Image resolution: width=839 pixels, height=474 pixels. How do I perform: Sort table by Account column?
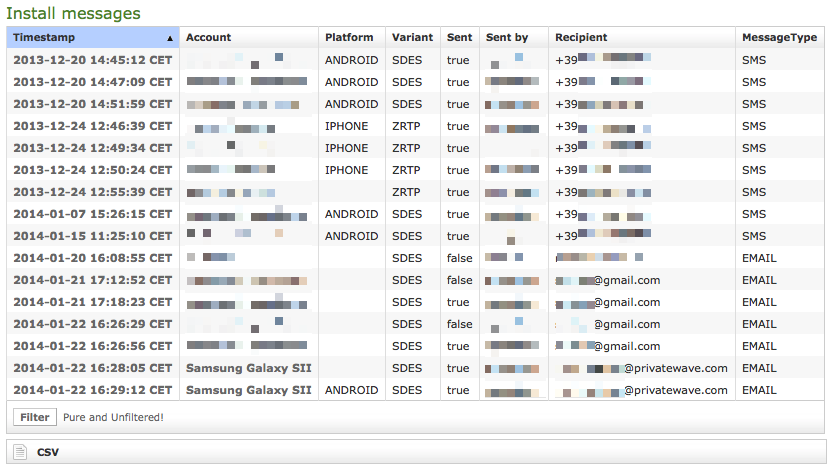pyautogui.click(x=208, y=38)
